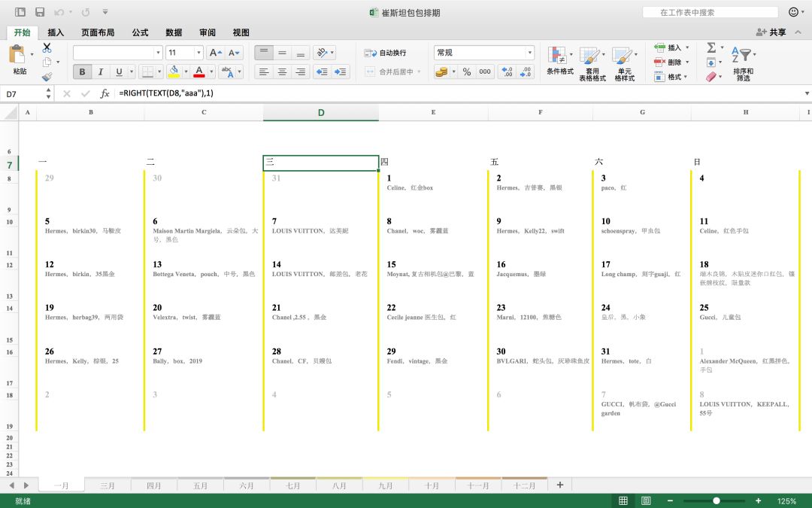
Task: Open the number format 常规 dropdown
Action: tap(530, 53)
